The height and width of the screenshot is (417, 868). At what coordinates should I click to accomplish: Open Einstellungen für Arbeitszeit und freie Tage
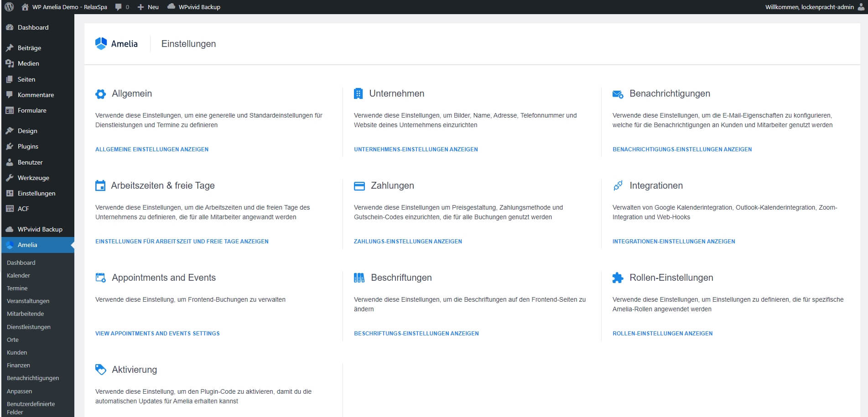coord(182,241)
